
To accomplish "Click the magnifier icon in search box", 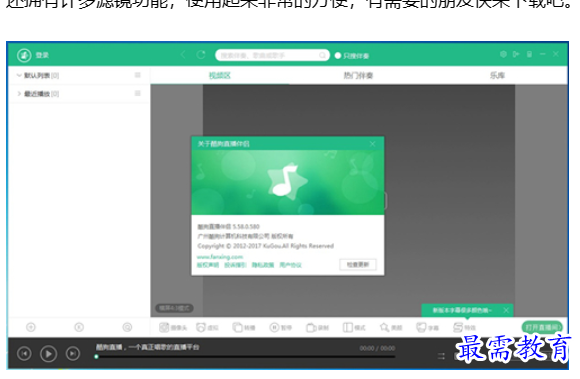I will point(323,55).
